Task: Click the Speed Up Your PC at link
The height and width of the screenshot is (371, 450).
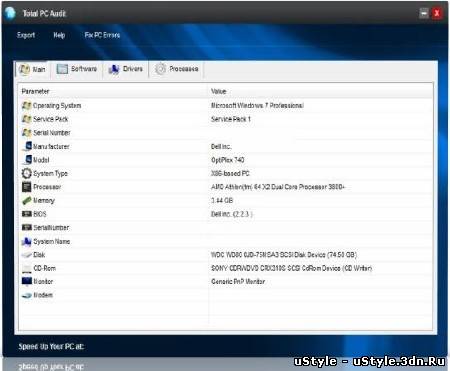Action: coord(51,346)
